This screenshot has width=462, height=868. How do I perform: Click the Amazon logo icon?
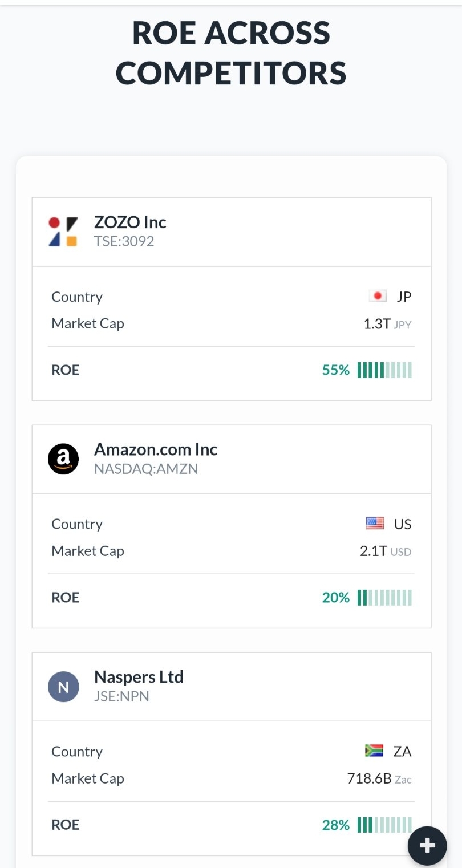(x=63, y=459)
